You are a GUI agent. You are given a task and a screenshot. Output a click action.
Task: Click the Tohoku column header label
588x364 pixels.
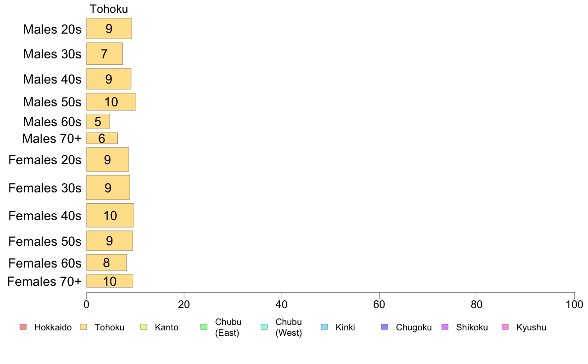(x=109, y=9)
